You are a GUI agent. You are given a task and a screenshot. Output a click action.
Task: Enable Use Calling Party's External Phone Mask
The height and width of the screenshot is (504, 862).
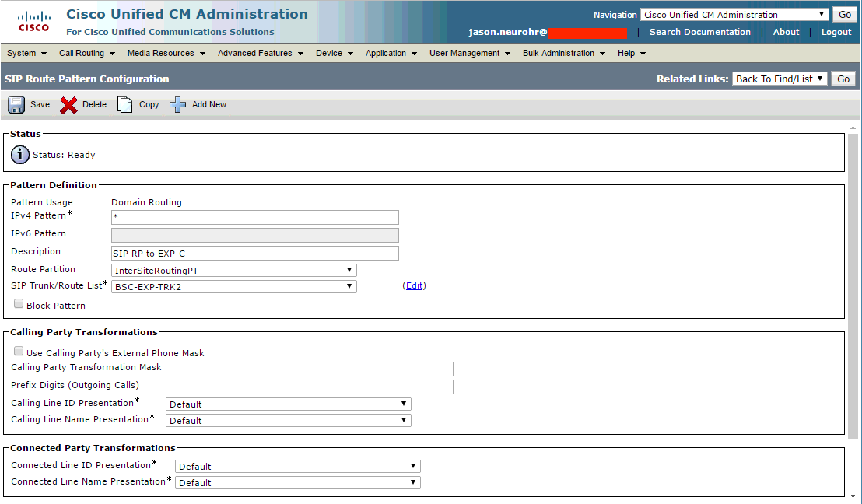pyautogui.click(x=19, y=352)
